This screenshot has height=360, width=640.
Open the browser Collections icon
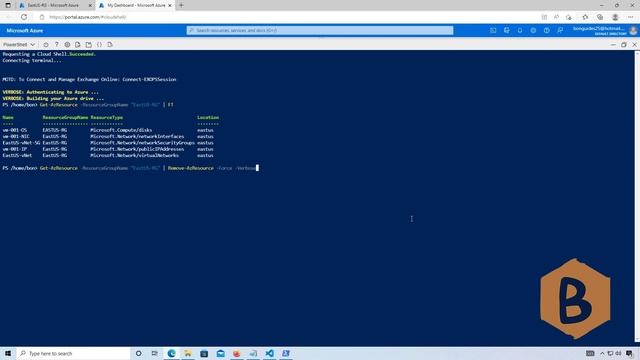point(600,17)
